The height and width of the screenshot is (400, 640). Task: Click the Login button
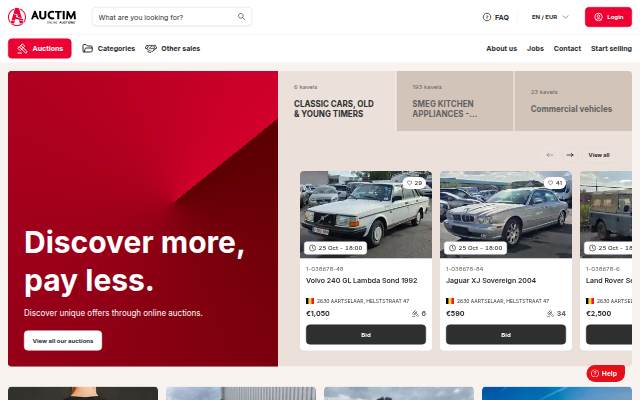pos(608,17)
